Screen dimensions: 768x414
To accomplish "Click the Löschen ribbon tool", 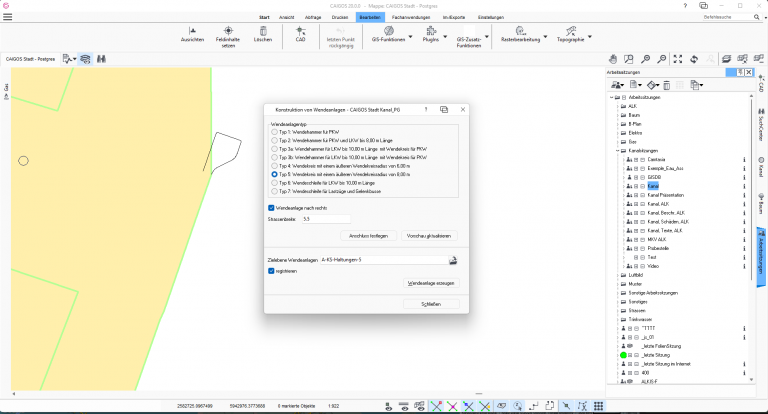I will [263, 34].
